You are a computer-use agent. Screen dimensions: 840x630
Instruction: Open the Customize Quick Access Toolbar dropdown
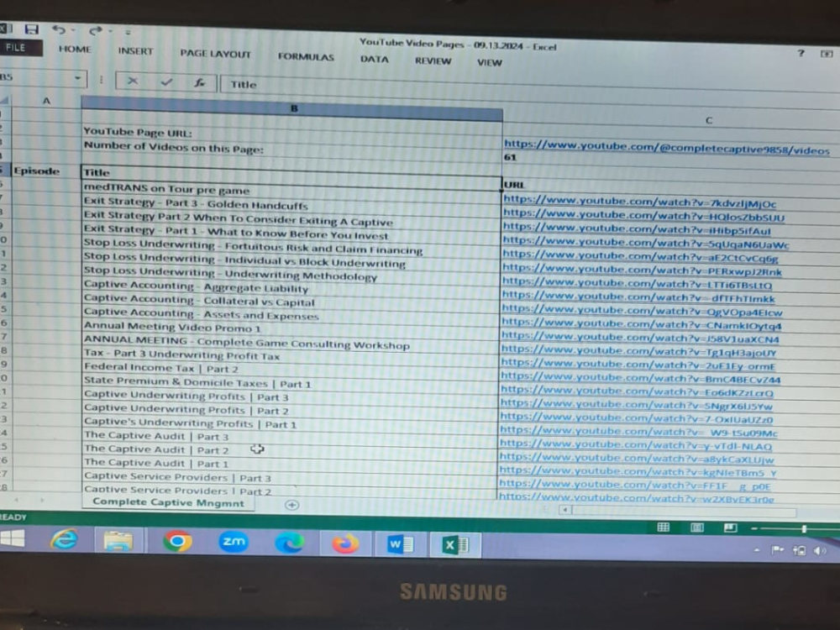click(128, 32)
